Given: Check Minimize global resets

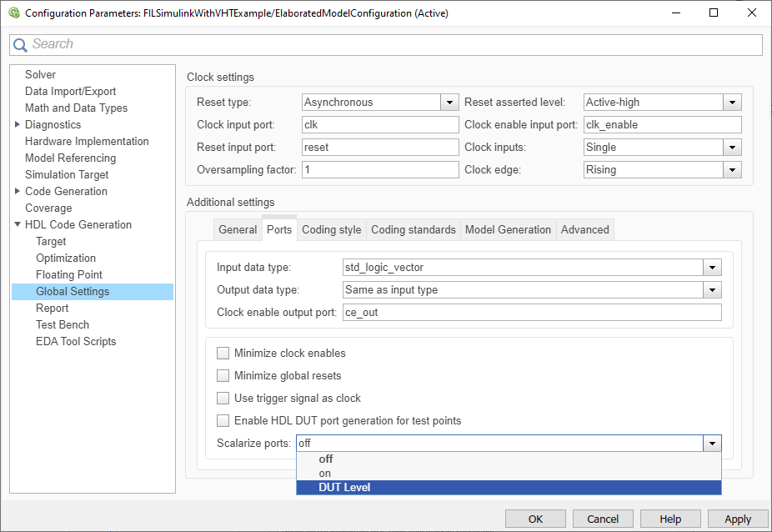Looking at the screenshot, I should [223, 376].
